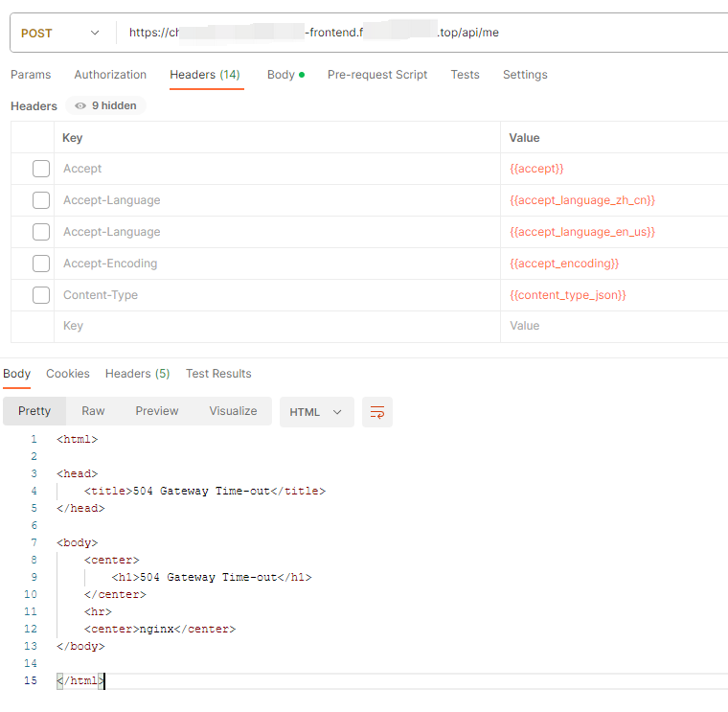Open the POST method dropdown
Viewport: 728px width, 712px height.
coord(60,33)
